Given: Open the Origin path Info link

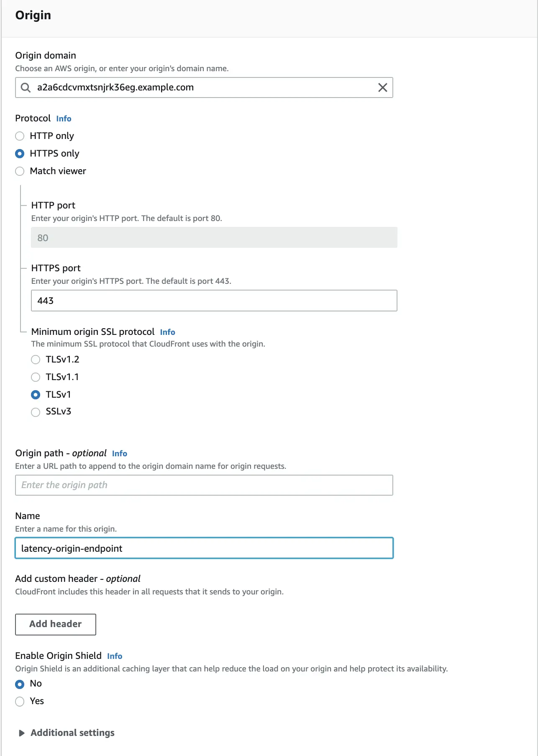Looking at the screenshot, I should coord(119,454).
